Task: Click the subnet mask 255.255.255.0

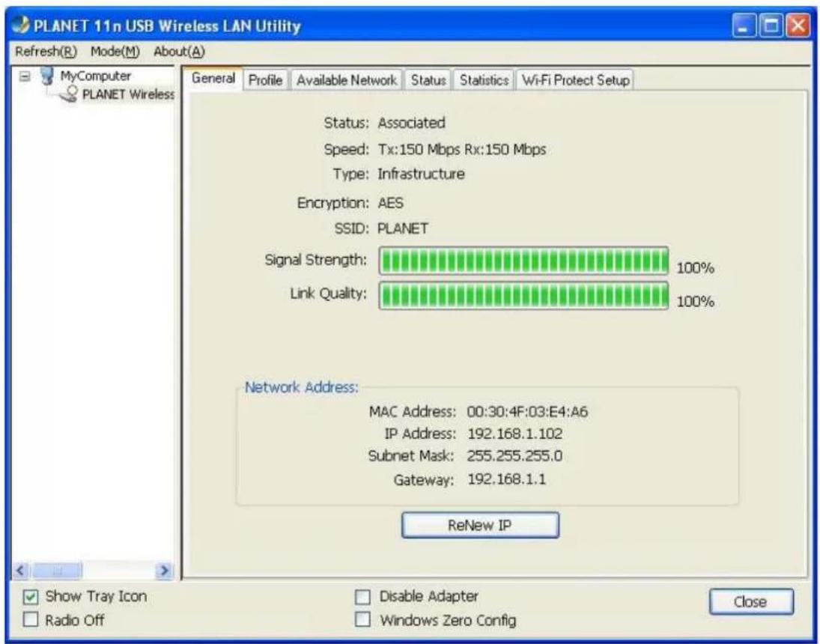Action: 514,455
